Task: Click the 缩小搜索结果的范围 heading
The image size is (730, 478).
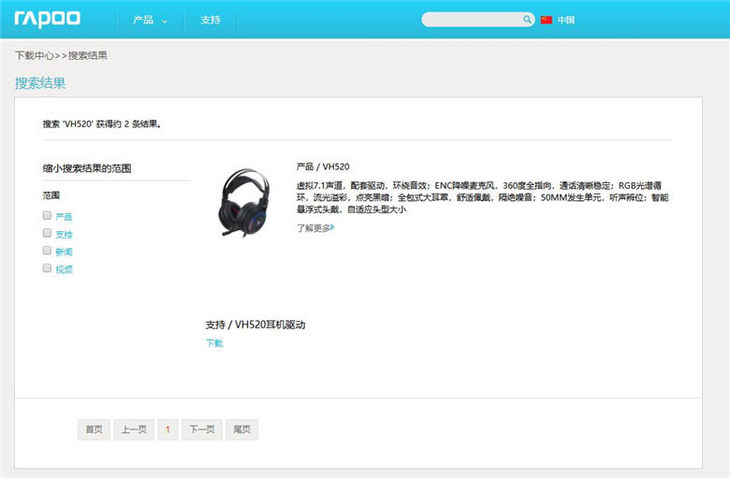Action: [x=87, y=168]
